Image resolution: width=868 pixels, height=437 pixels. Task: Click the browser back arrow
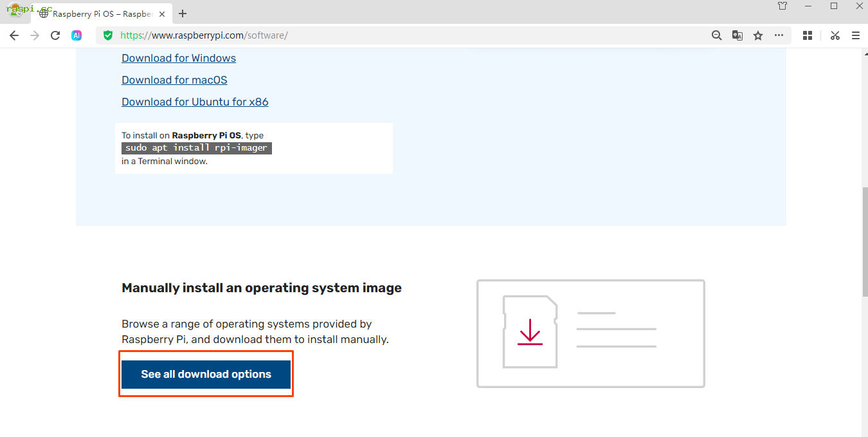(x=14, y=35)
